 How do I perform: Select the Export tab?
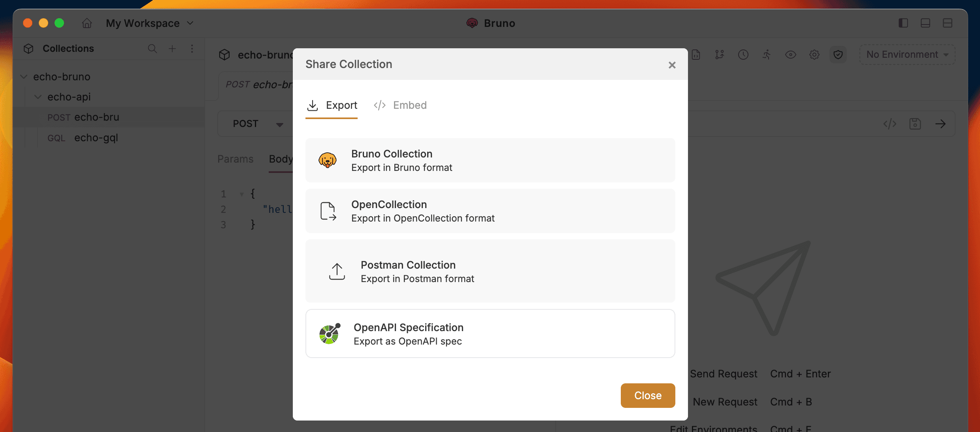pyautogui.click(x=332, y=105)
